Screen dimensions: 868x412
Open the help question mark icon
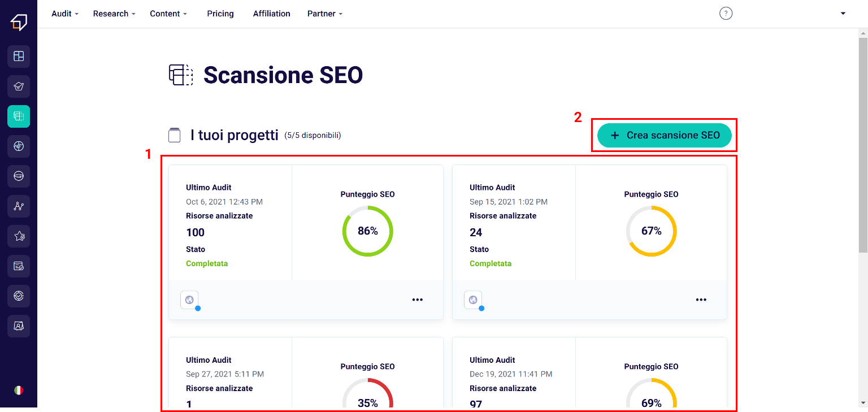(x=726, y=14)
